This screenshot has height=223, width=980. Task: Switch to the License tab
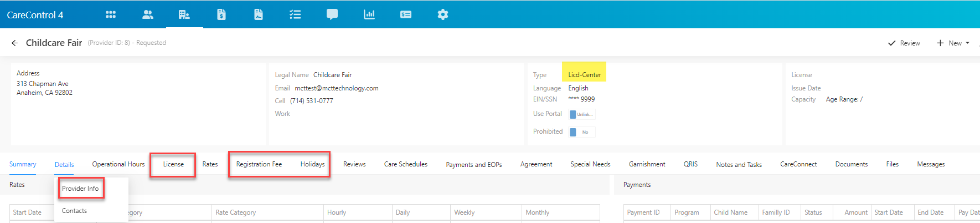coord(173,164)
